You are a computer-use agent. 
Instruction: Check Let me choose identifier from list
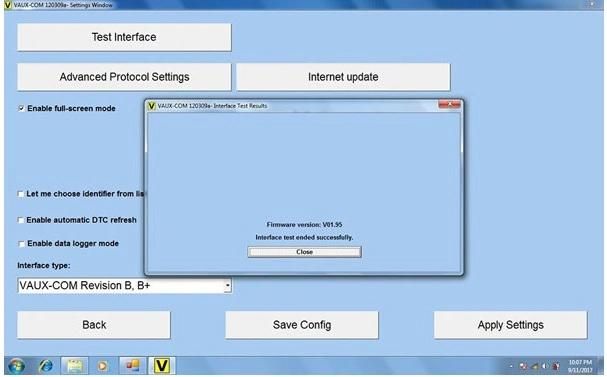(21, 194)
